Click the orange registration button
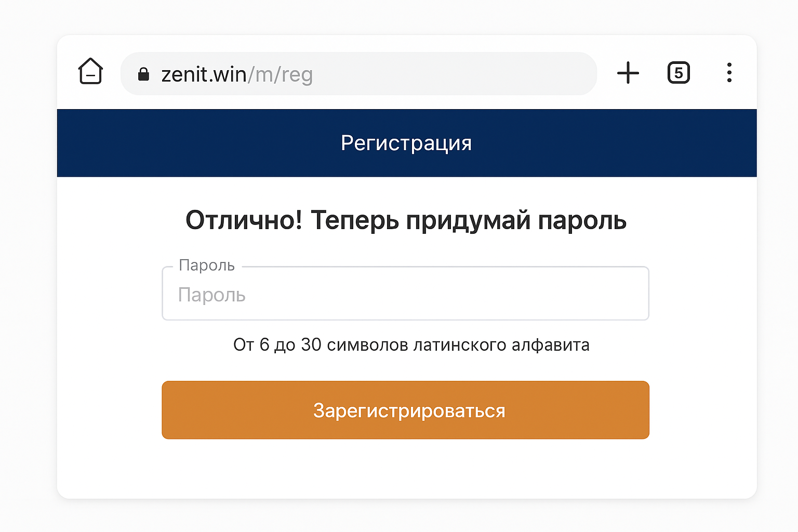The width and height of the screenshot is (798, 532). click(405, 410)
